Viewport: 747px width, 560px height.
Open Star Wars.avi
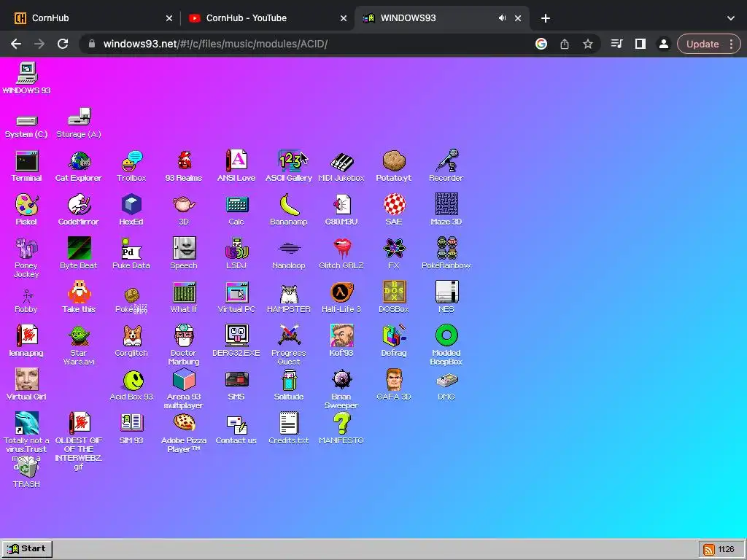tap(79, 345)
